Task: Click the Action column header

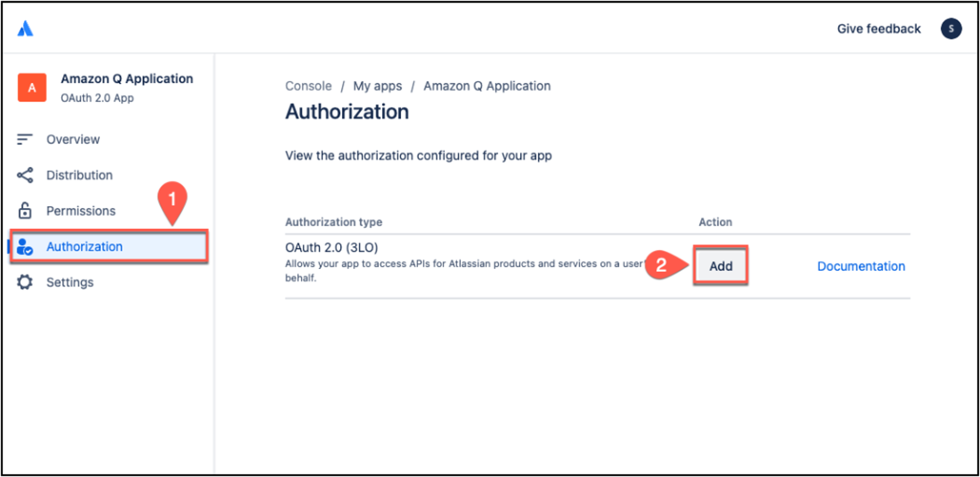Action: pos(716,222)
